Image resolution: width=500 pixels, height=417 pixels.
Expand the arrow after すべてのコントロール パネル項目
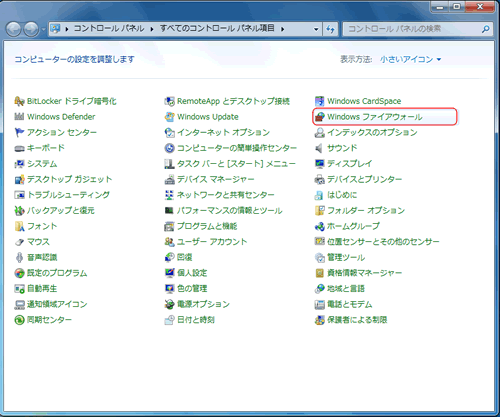point(282,29)
